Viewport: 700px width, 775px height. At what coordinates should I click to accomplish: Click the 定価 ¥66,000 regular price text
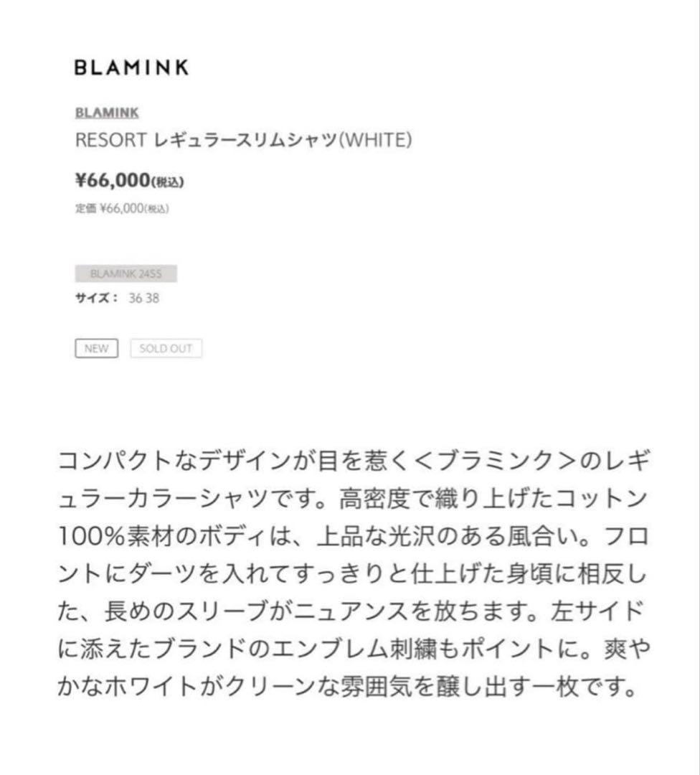click(x=123, y=210)
